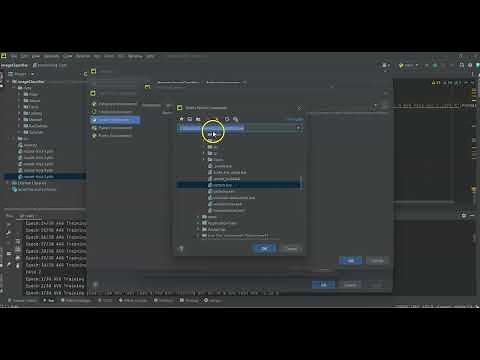
Task: Hide the path field via Hide path link
Action: [x=295, y=119]
